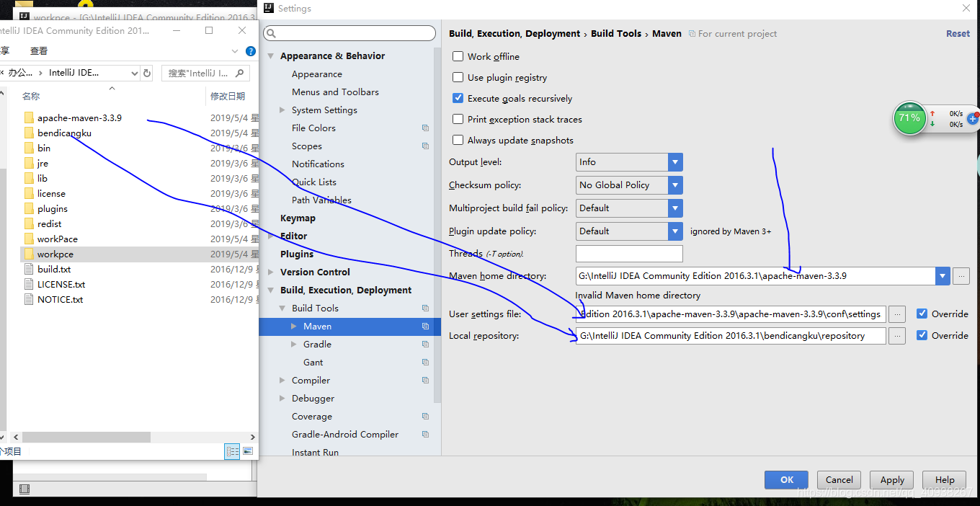Click the settings tree vertical scrollbar

pyautogui.click(x=437, y=223)
